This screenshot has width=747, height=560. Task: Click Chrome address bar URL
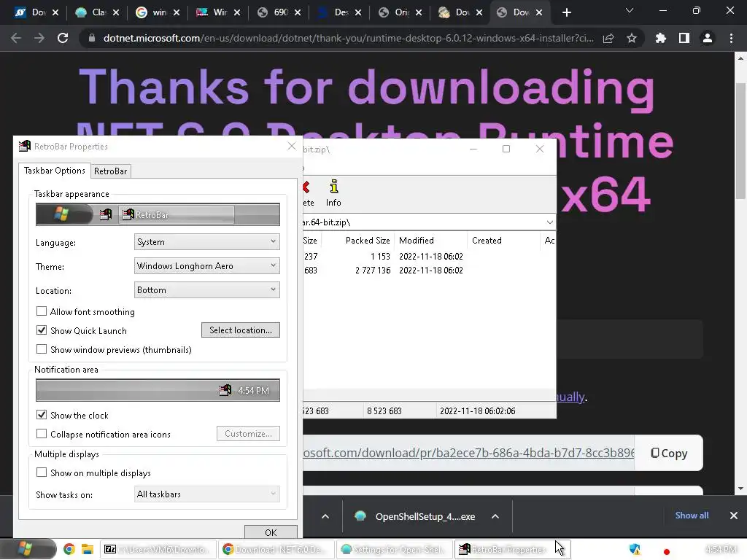click(348, 38)
